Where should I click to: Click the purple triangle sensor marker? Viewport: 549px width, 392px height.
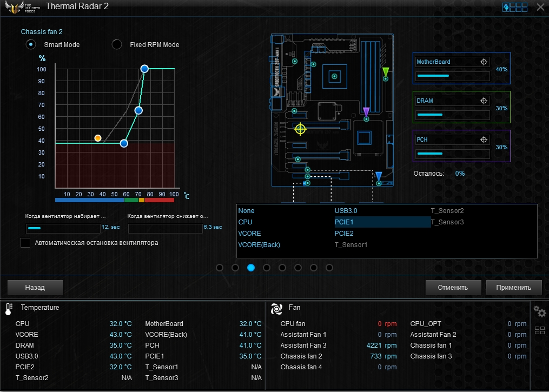click(x=366, y=112)
